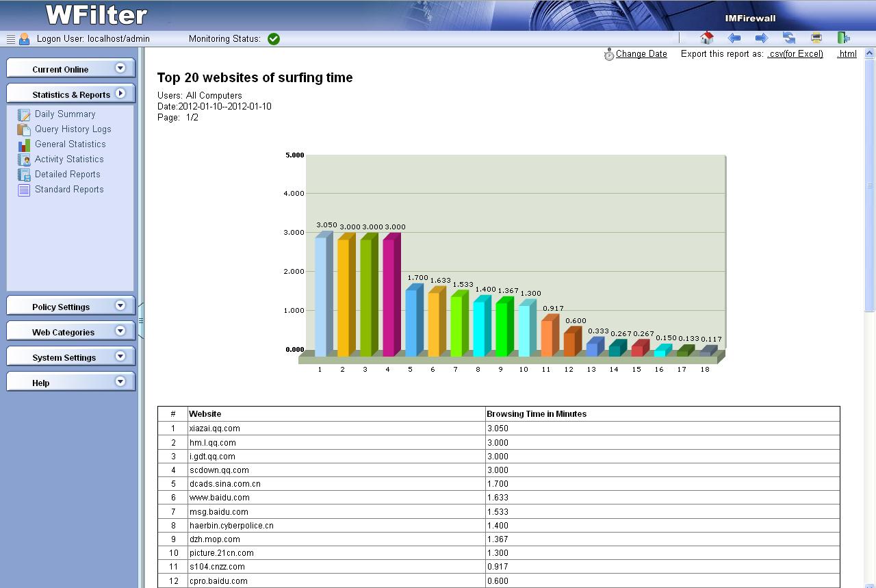Screen dimensions: 876x588
Task: Open Query History Logs
Action: [x=73, y=129]
